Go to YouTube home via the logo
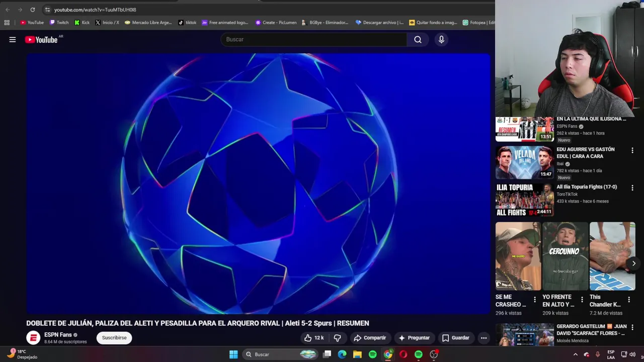This screenshot has width=644, height=362. click(41, 40)
